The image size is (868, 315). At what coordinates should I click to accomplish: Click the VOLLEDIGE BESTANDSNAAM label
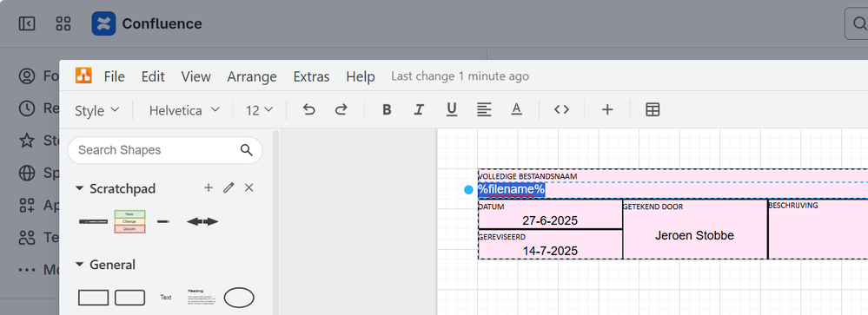527,176
